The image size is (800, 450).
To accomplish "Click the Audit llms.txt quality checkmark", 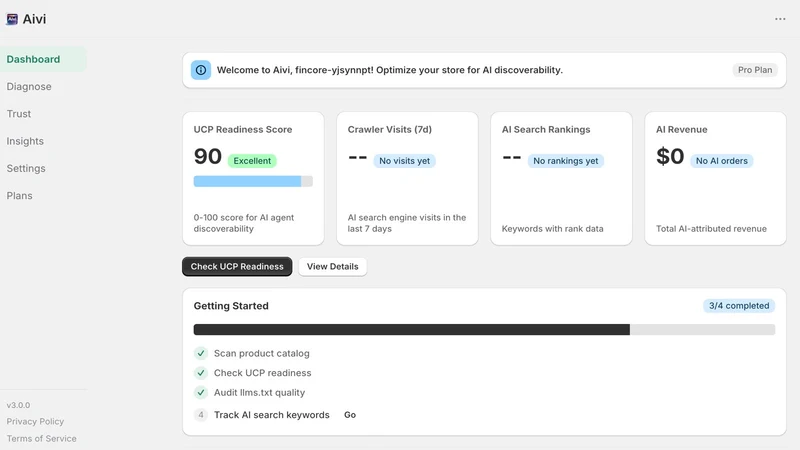I will (201, 392).
